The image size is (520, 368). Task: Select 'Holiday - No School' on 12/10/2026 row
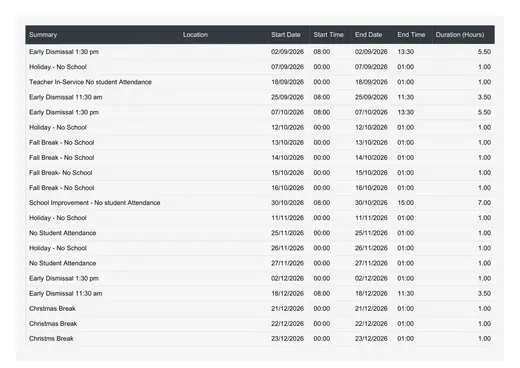(58, 127)
